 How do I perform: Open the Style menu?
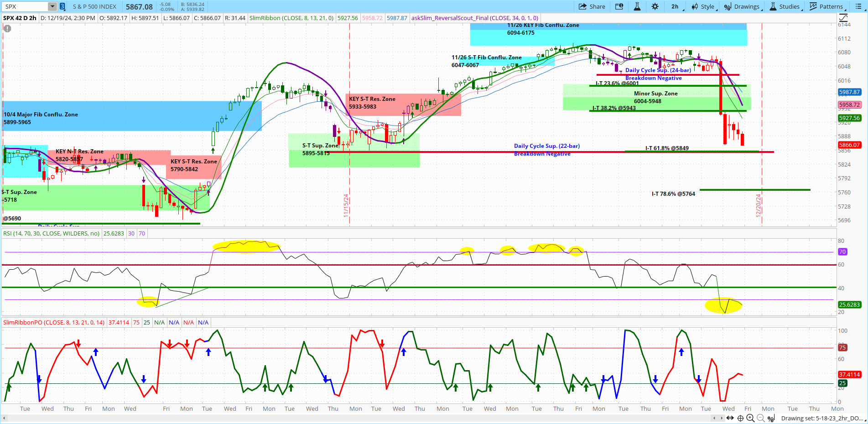[x=704, y=6]
